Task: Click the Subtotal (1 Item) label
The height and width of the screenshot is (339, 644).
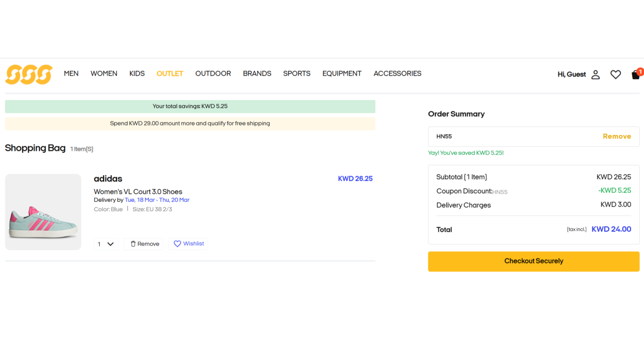Action: 462,177
